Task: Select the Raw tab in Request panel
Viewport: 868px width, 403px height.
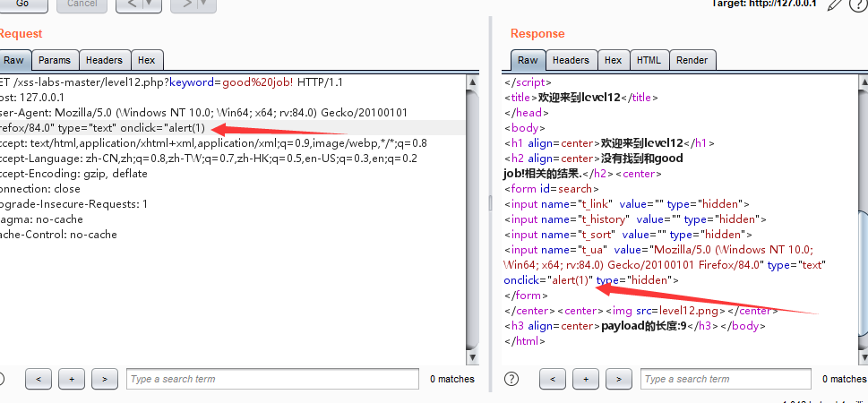Action: coord(14,60)
